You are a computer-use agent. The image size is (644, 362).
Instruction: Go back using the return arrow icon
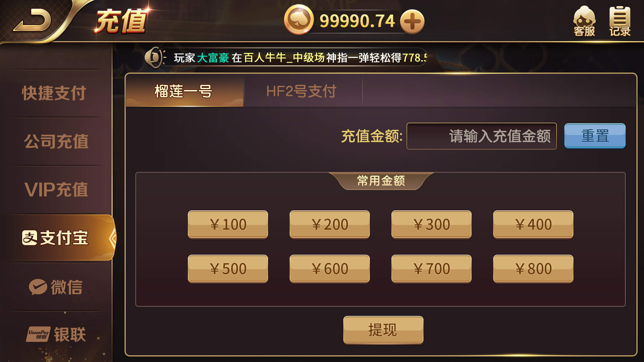[32, 20]
